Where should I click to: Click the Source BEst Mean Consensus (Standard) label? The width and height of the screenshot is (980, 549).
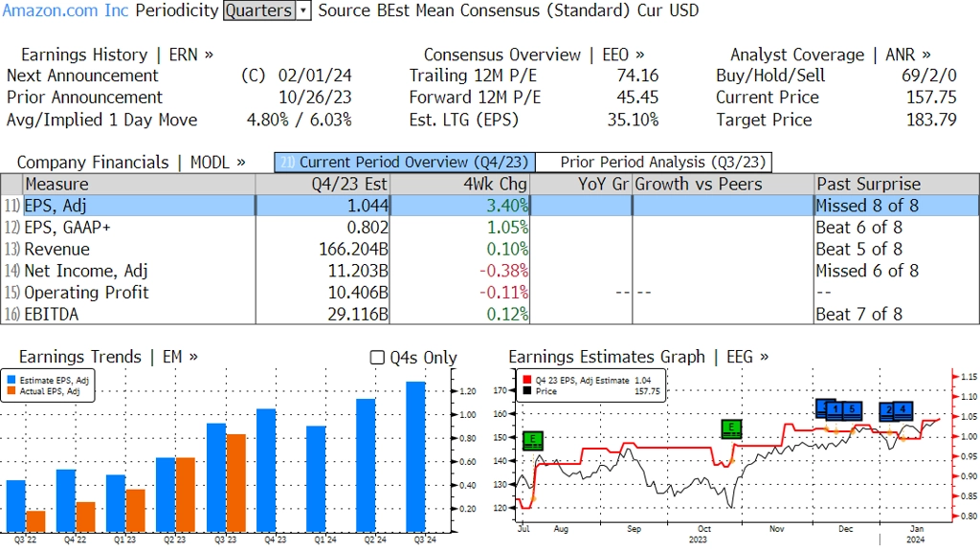pos(474,11)
